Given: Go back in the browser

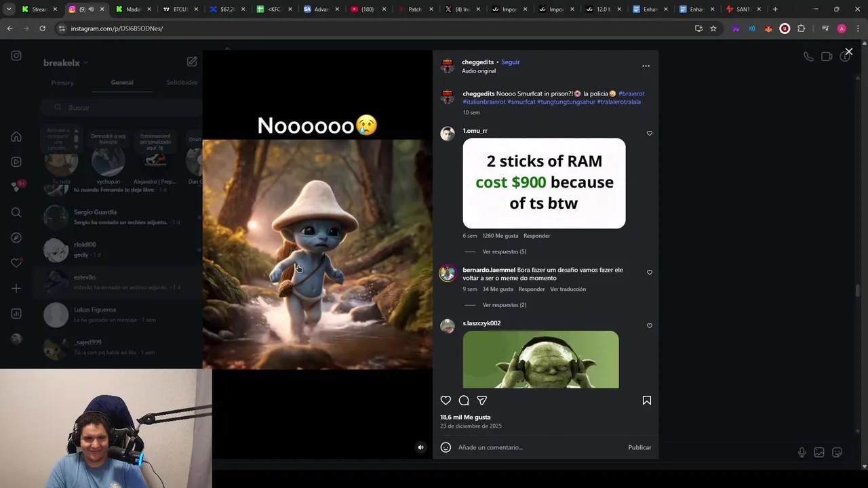Looking at the screenshot, I should 9,28.
